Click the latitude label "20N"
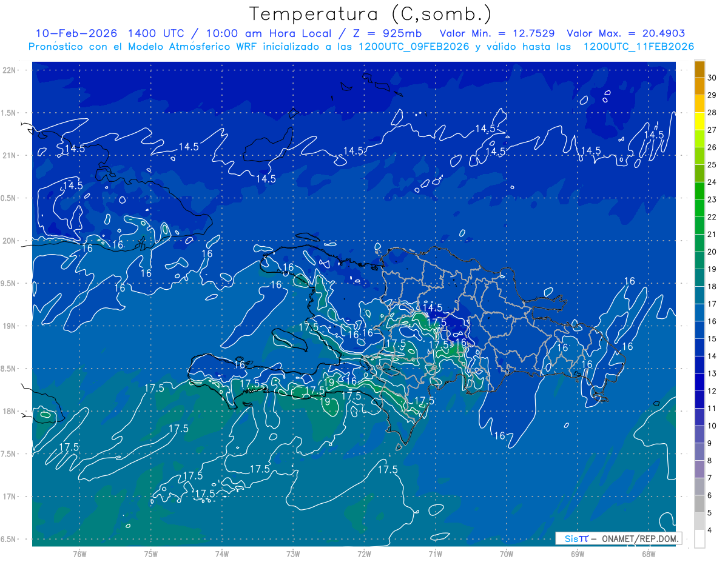This screenshot has height=562, width=728. point(9,241)
